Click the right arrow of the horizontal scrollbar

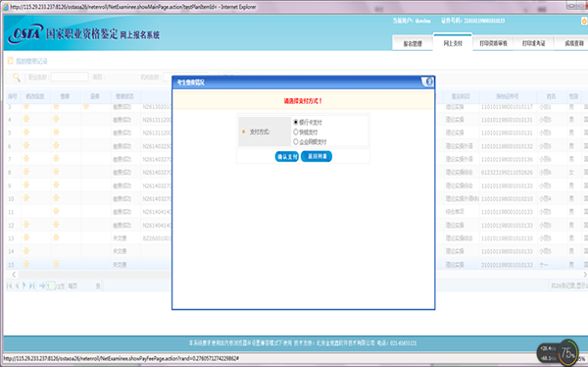click(x=585, y=275)
